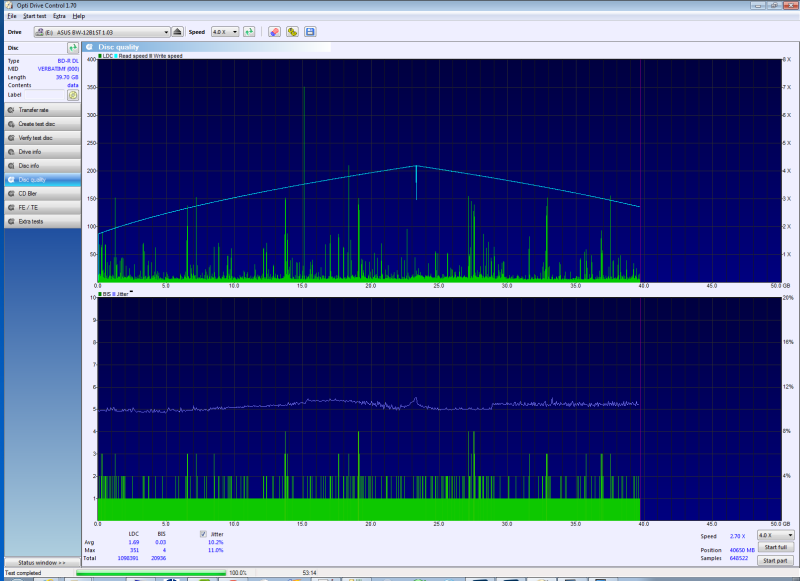Click the "Write speed" legend label
Viewport: 800px width, 581px height.
tap(168, 56)
